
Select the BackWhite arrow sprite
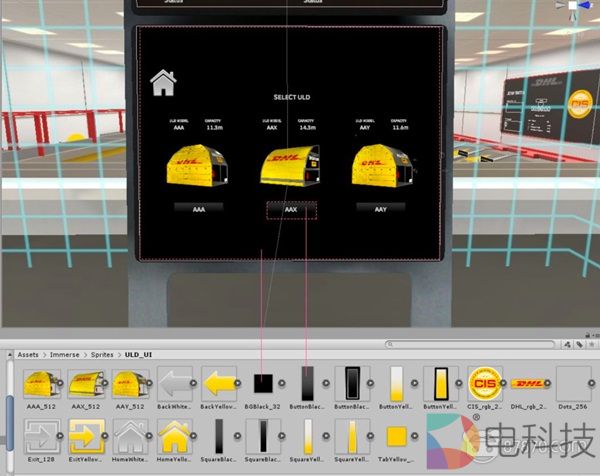pyautogui.click(x=173, y=382)
